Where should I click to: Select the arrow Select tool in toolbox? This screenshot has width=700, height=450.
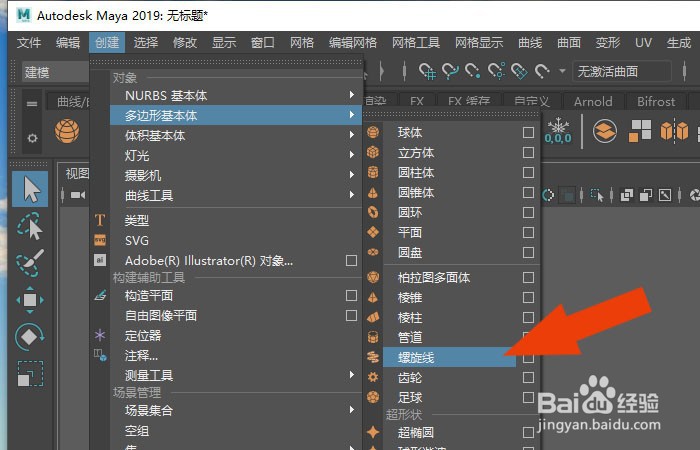(30, 189)
